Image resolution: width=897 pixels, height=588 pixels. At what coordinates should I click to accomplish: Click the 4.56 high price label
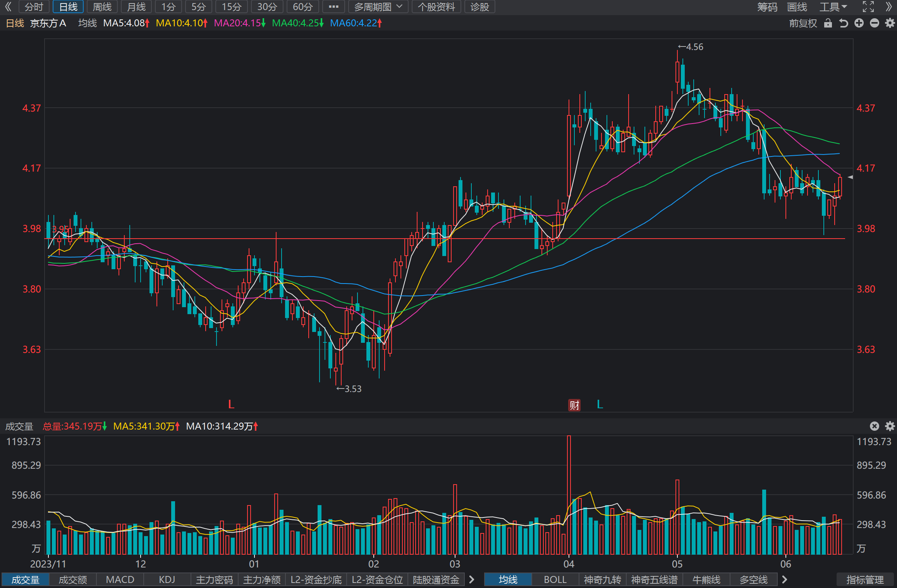(x=691, y=47)
